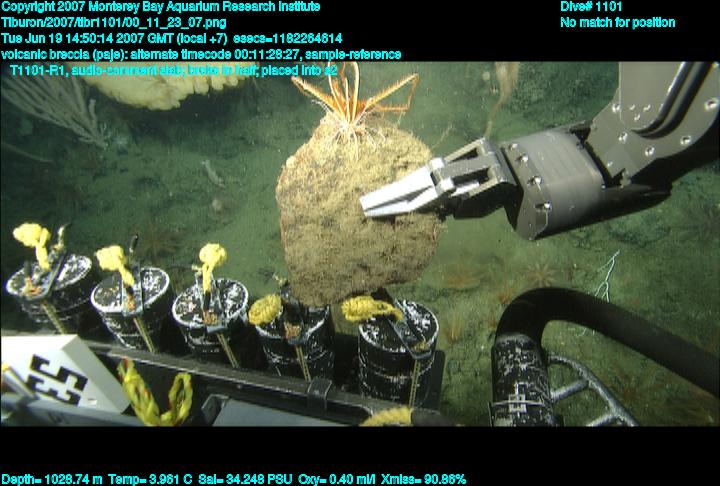Screen dimensions: 720x486
Task: Click the 'sample-reference' label
Action: tap(353, 55)
